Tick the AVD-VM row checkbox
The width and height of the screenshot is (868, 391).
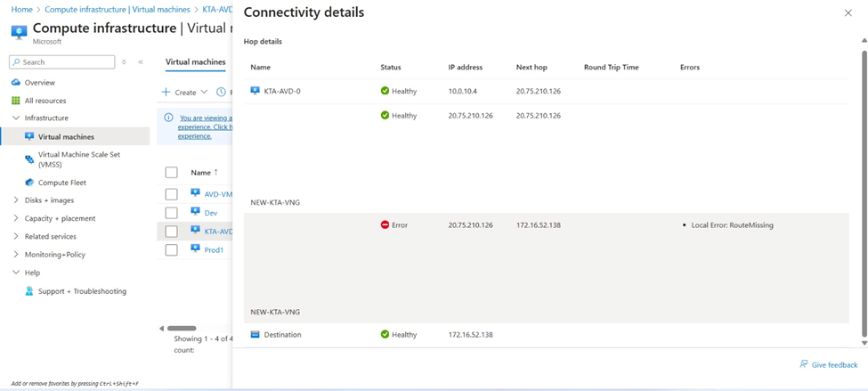tap(172, 194)
